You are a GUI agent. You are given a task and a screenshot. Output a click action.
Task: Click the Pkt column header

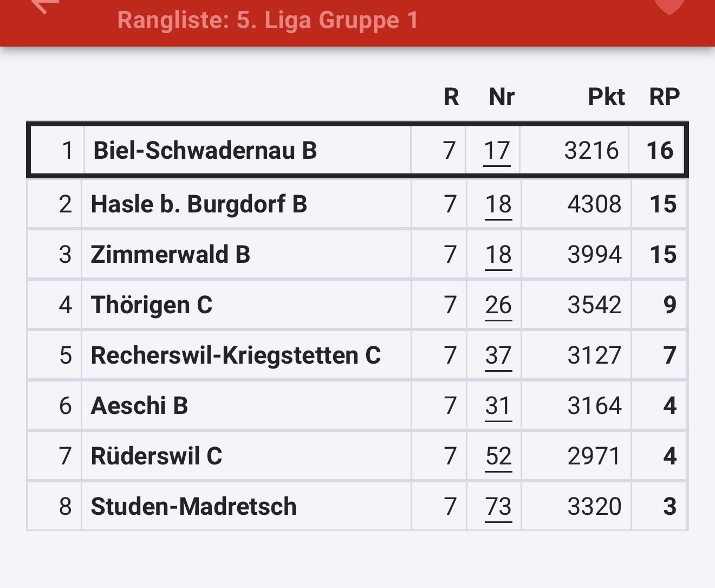pyautogui.click(x=606, y=97)
